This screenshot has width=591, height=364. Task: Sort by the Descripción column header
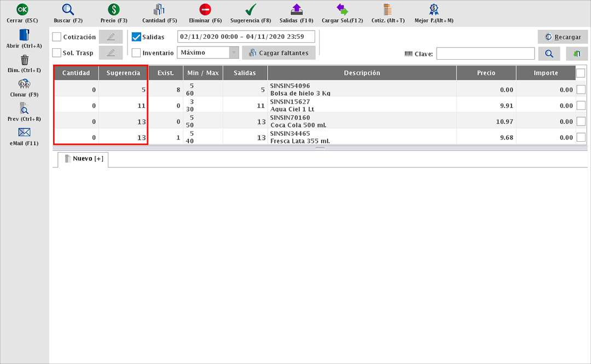(x=362, y=73)
